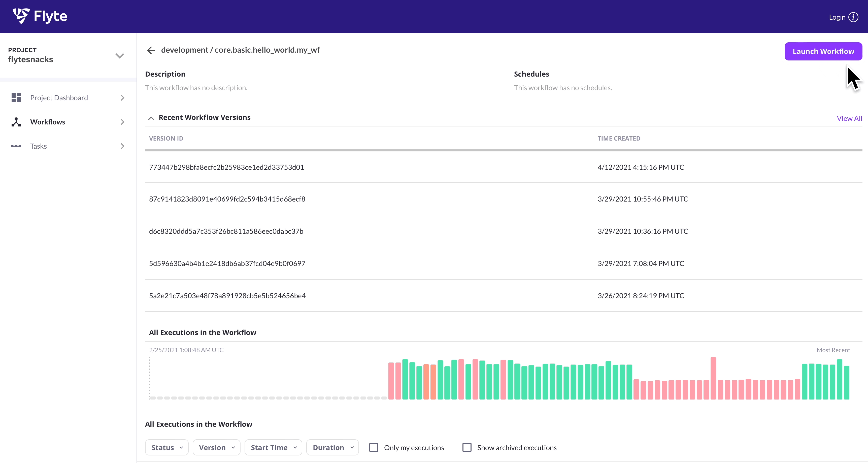Open the flytesnacks project selector dropdown
Viewport: 868px width, 463px height.
[119, 56]
